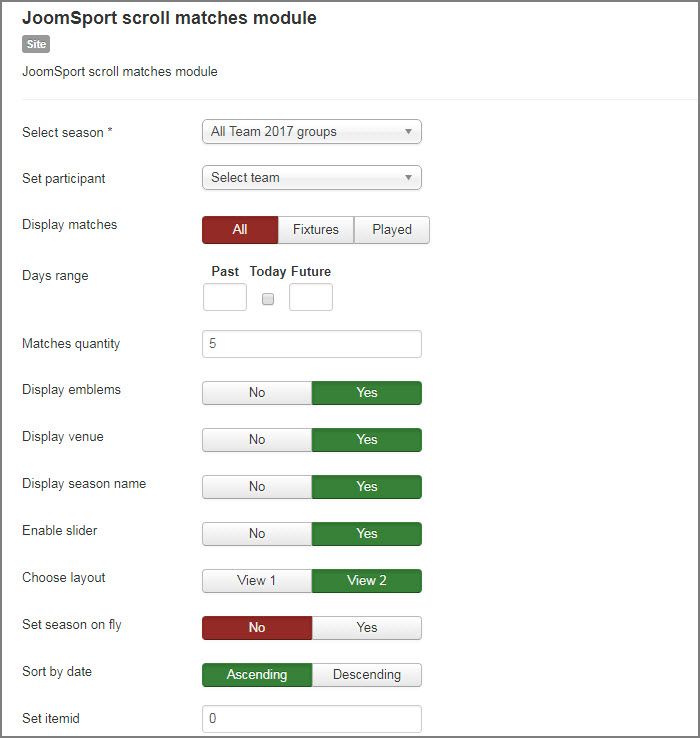This screenshot has height=738, width=700.
Task: Set Enable slider to No
Action: [x=257, y=534]
